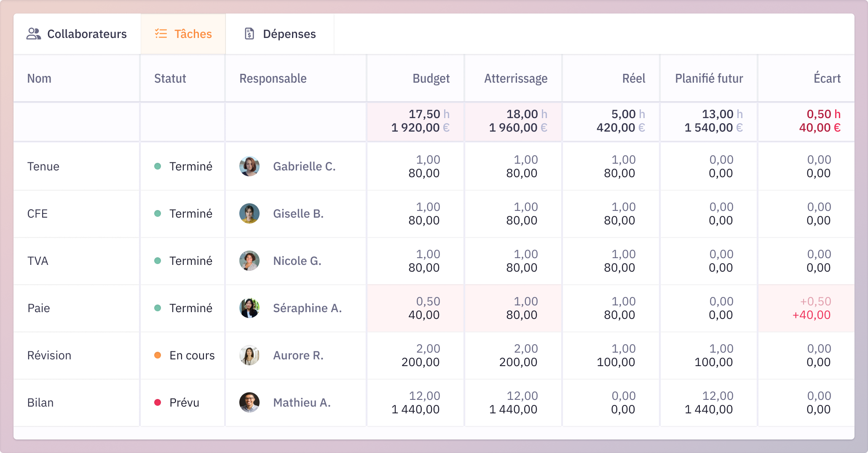
Task: Click the green status dot for Paie
Action: point(158,308)
